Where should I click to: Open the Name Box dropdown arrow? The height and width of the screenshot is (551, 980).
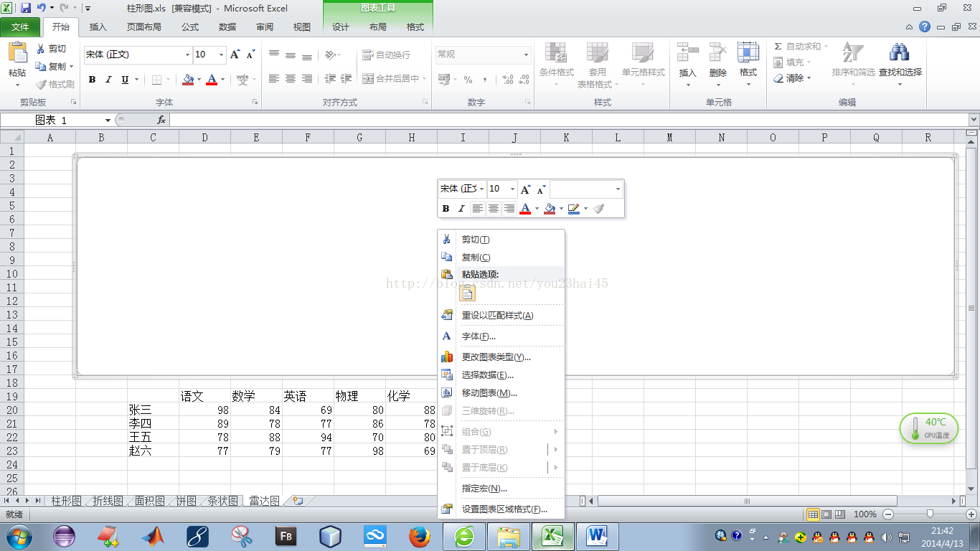point(108,121)
